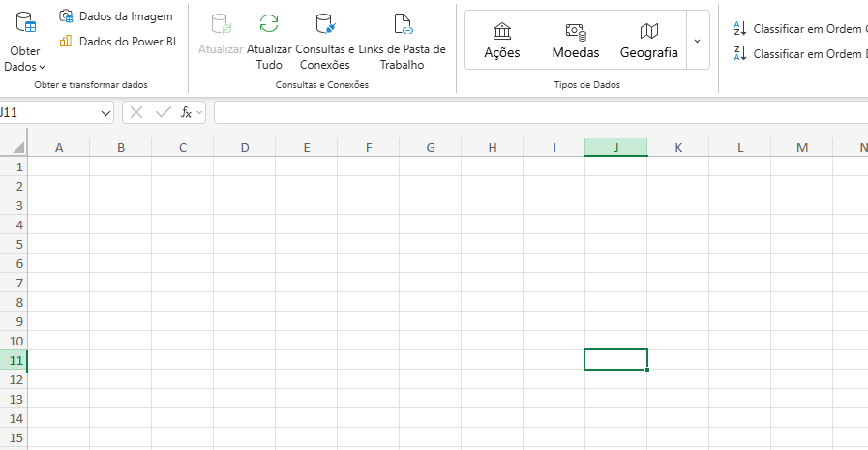
Task: Select column K header
Action: click(x=678, y=148)
